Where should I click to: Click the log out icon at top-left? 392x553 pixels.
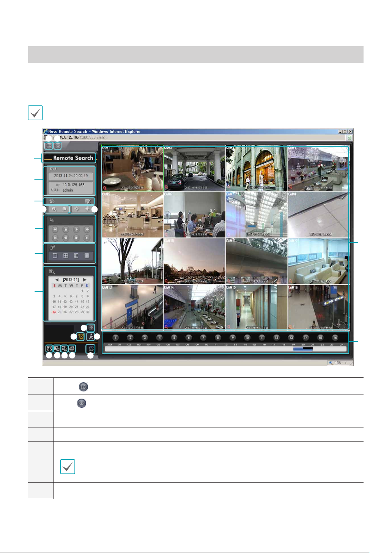pyautogui.click(x=49, y=145)
